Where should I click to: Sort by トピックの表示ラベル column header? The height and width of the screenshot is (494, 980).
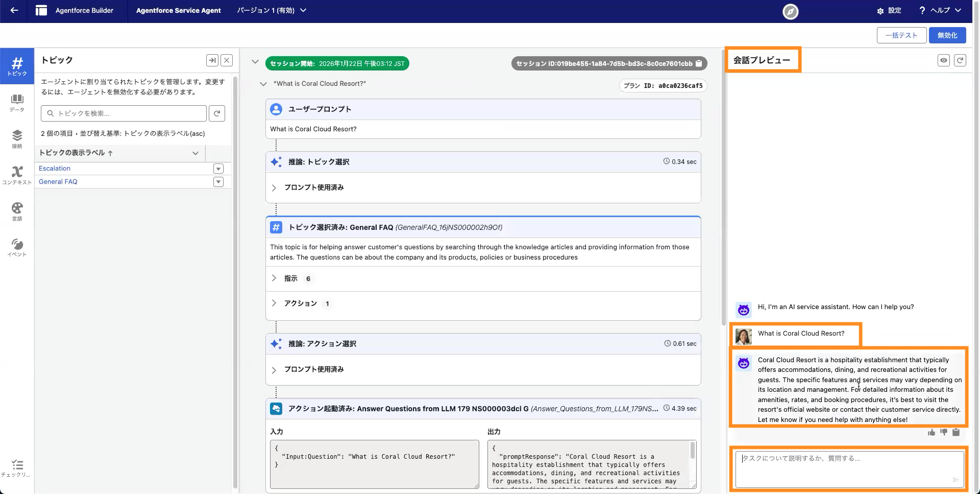[76, 153]
